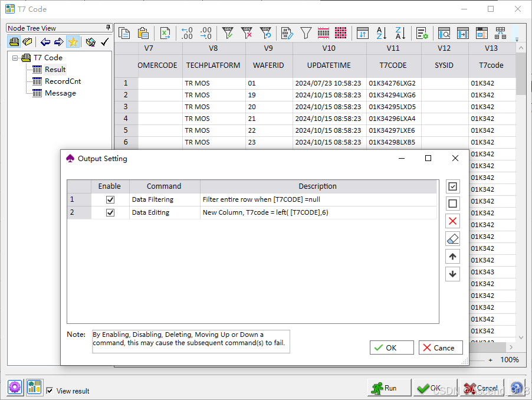Click the search columns icon with the magnifier
Image resolution: width=532 pixels, height=400 pixels.
coord(444,33)
